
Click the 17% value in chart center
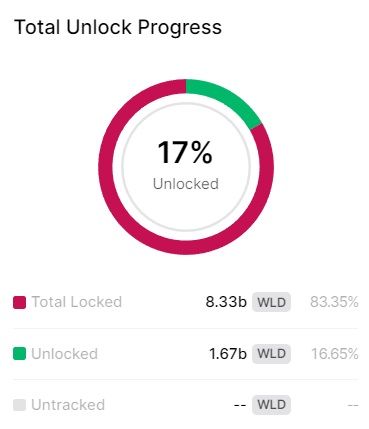(185, 153)
